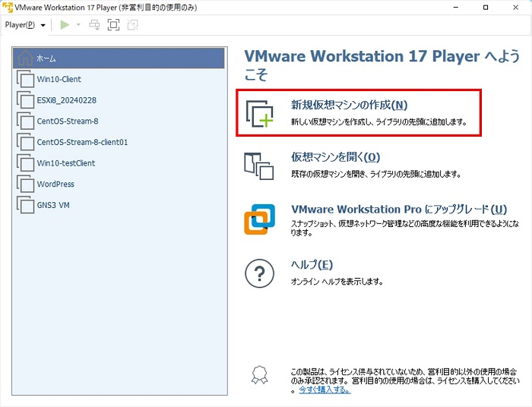Minimize the VMware Player window
The image size is (532, 407).
pos(456,7)
